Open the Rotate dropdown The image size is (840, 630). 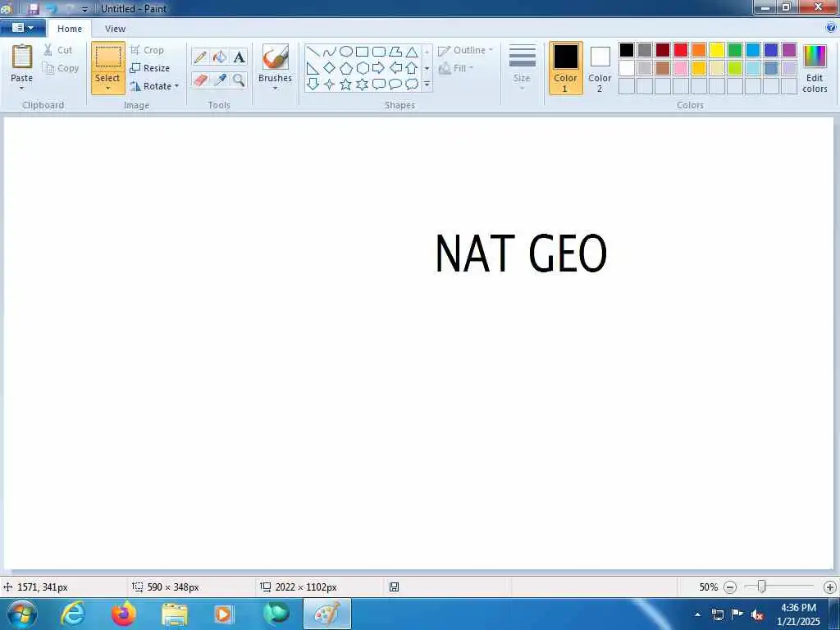(155, 86)
